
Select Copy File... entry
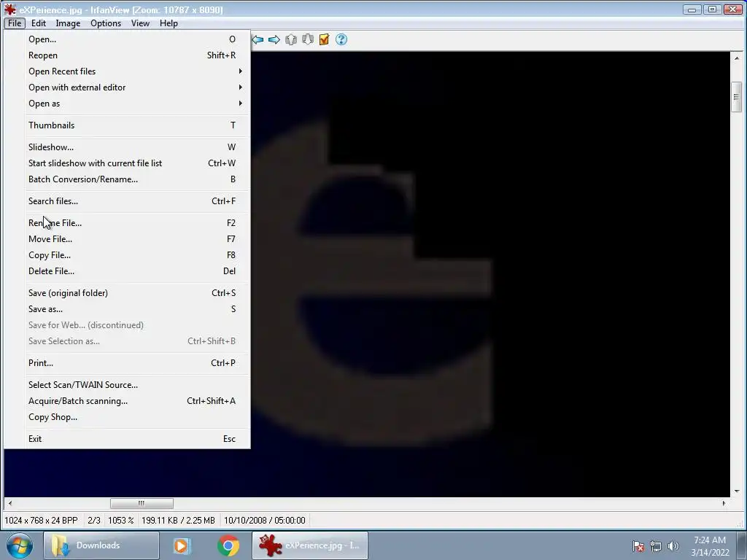click(136, 255)
